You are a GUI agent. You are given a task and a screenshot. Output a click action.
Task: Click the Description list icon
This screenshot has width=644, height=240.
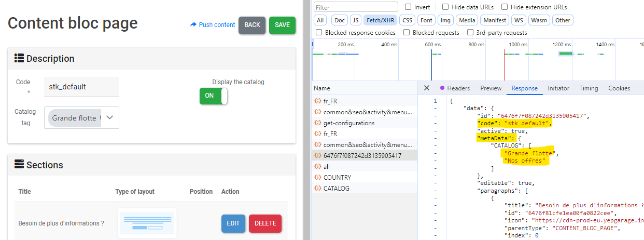(x=19, y=58)
